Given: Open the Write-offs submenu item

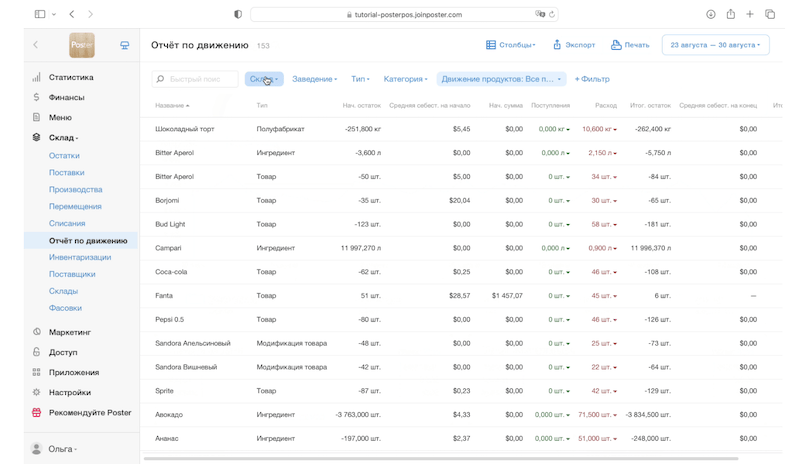Looking at the screenshot, I should [67, 223].
